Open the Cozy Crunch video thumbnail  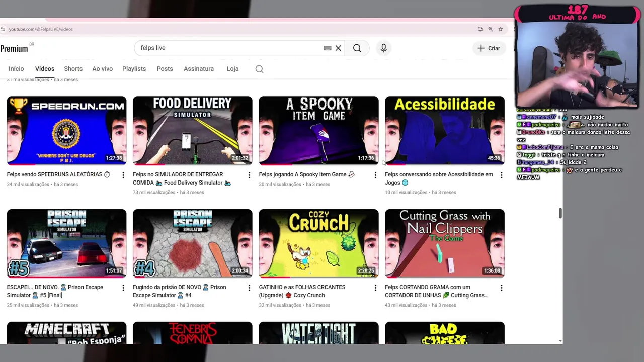(x=318, y=243)
